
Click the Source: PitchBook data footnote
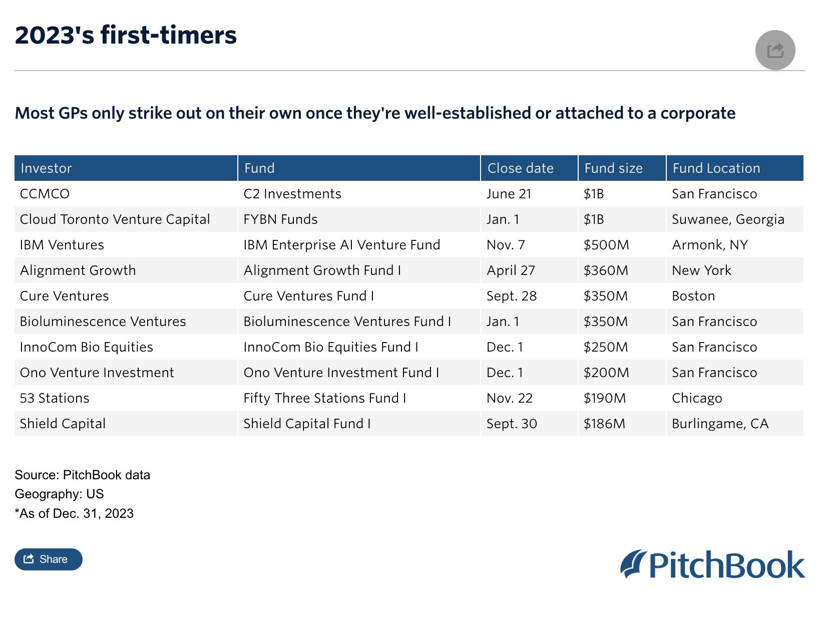83,475
